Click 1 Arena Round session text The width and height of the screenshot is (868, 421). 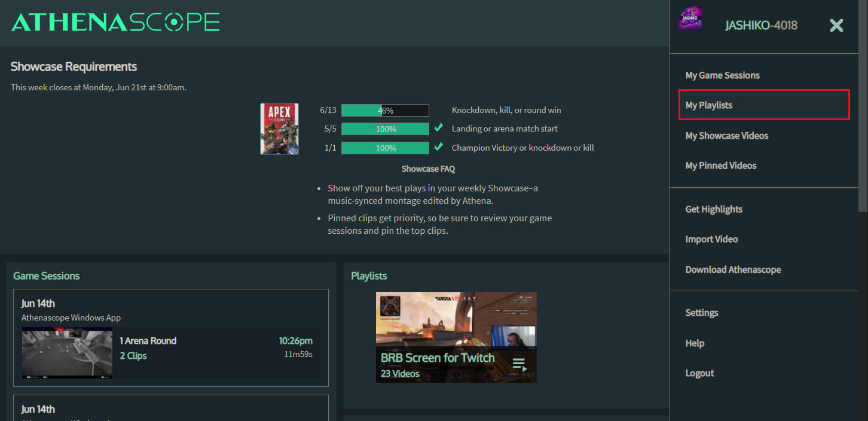point(148,341)
